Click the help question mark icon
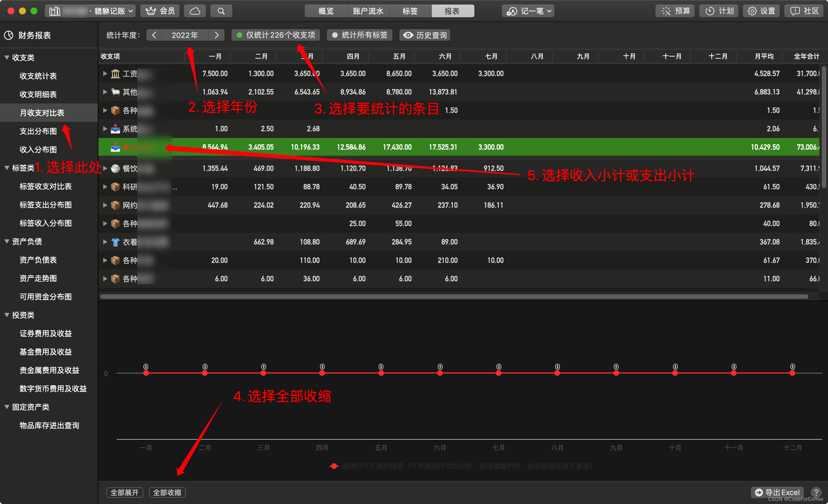 coord(816,492)
